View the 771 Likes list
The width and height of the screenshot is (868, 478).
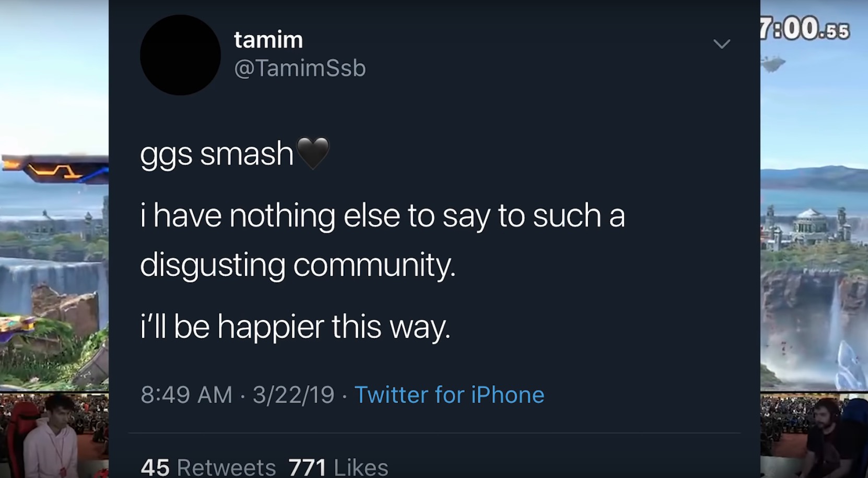(x=338, y=467)
